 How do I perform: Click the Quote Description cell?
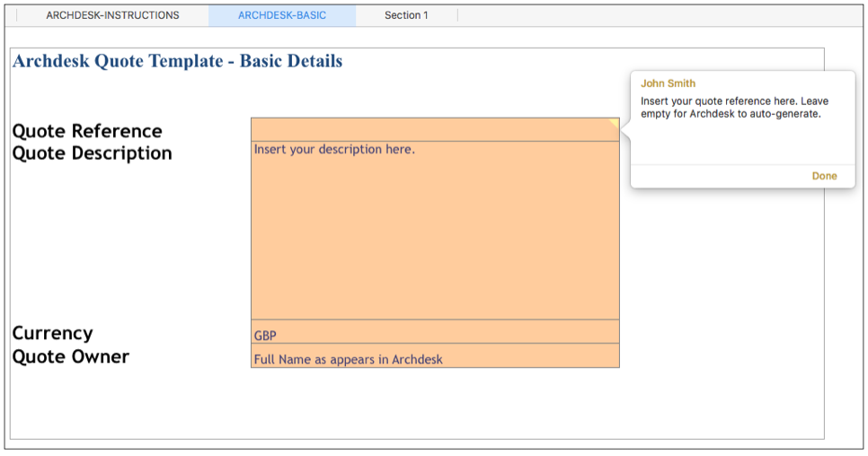click(435, 231)
